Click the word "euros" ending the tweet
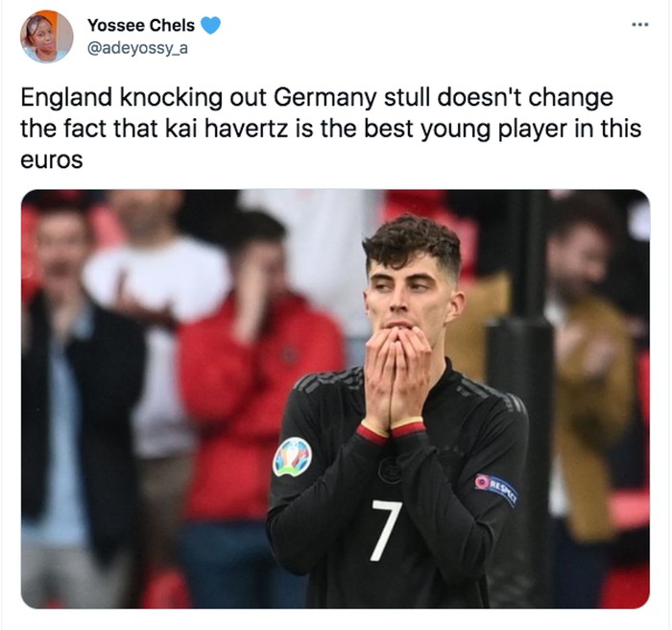This screenshot has width=672, height=630. coord(52,160)
